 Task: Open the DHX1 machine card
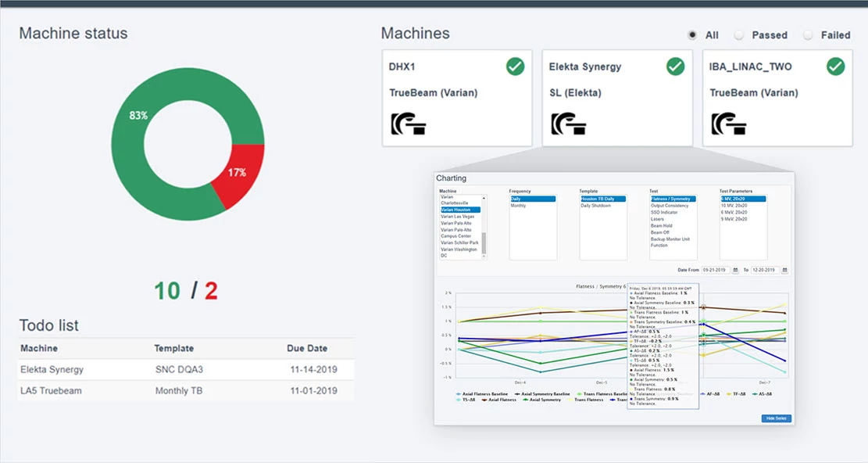click(x=457, y=98)
